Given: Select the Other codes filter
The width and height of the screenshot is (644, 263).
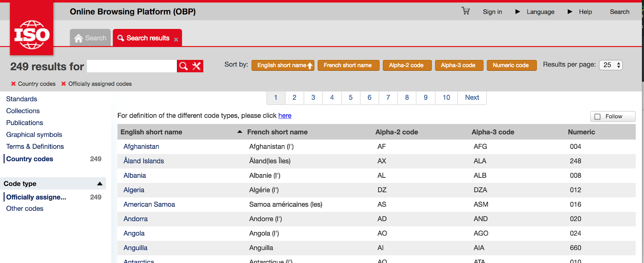Looking at the screenshot, I should pos(25,208).
